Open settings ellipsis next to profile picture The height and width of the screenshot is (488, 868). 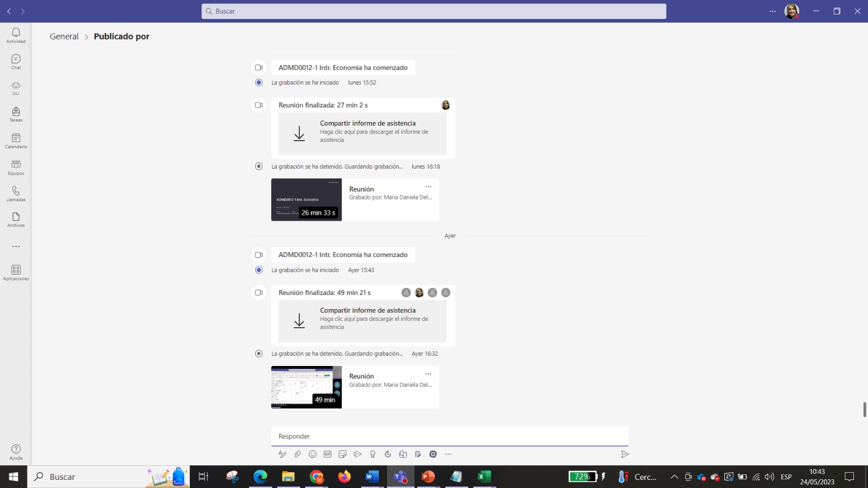pos(773,11)
